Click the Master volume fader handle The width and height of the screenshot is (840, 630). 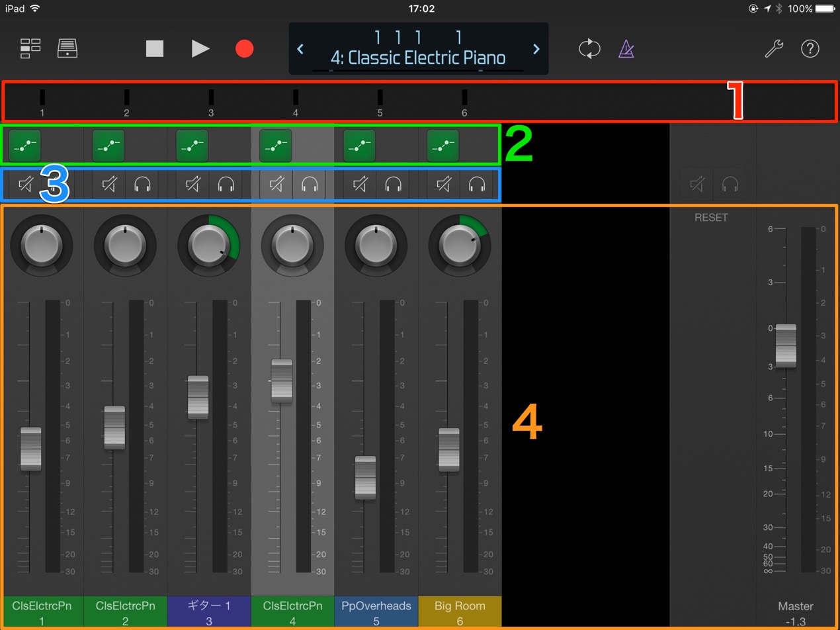(786, 345)
